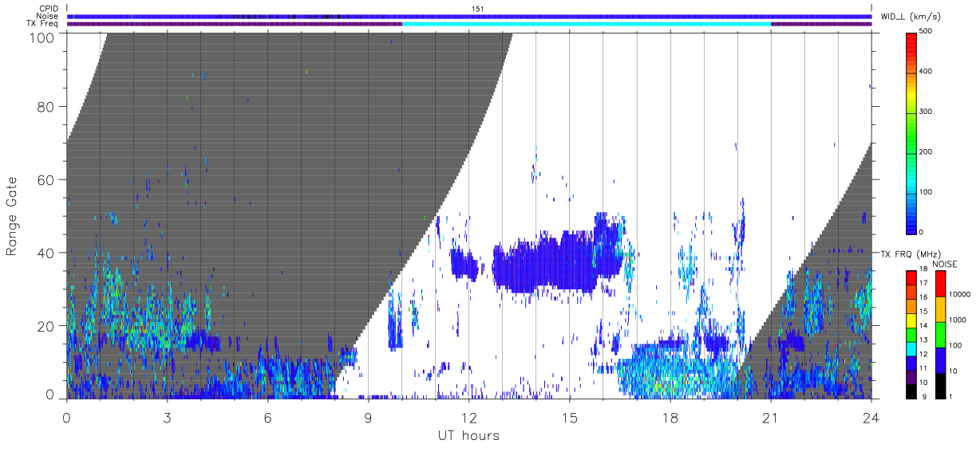
Task: Select the 'TX Freq' row label
Action: pos(43,24)
